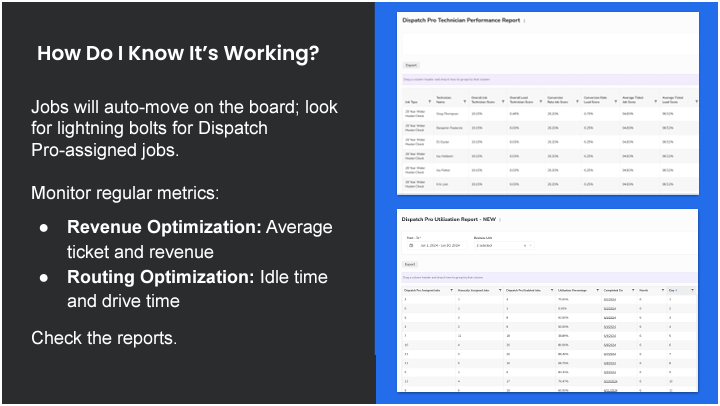
Task: Filter the Dispatch Pro Enabled Jobs column
Action: tap(552, 290)
